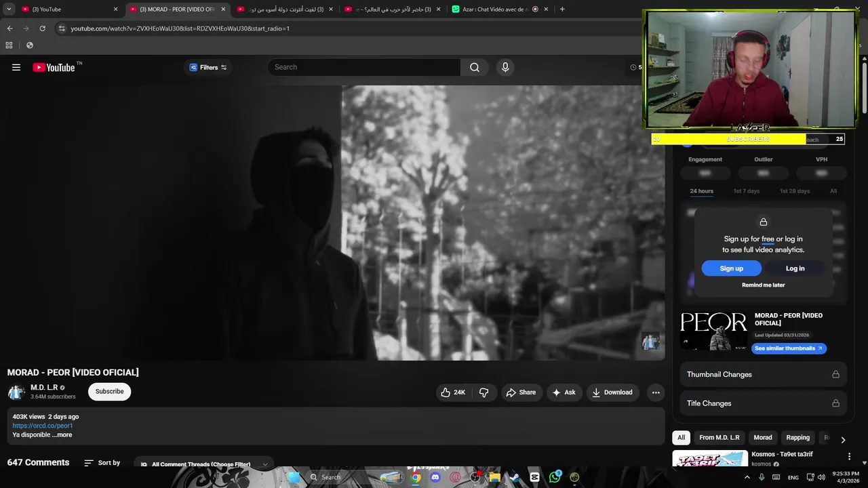This screenshot has height=488, width=868.
Task: Open the orcd.co/peor1 link in the description
Action: (x=43, y=426)
